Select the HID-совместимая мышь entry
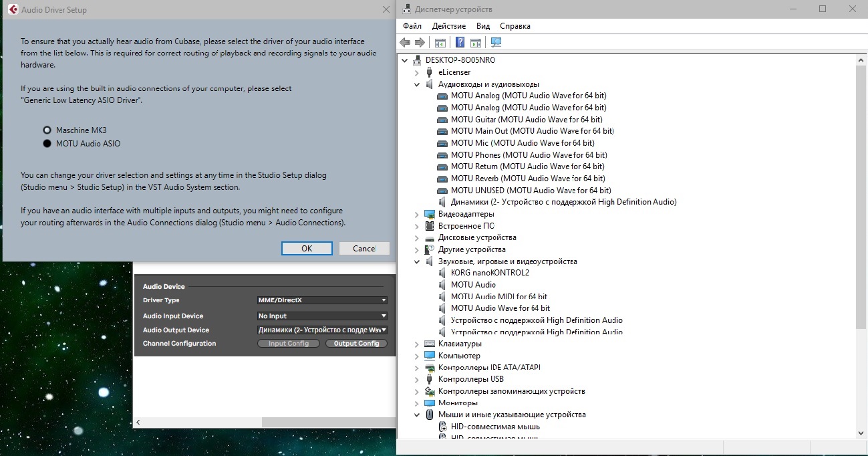The image size is (868, 456). point(495,427)
